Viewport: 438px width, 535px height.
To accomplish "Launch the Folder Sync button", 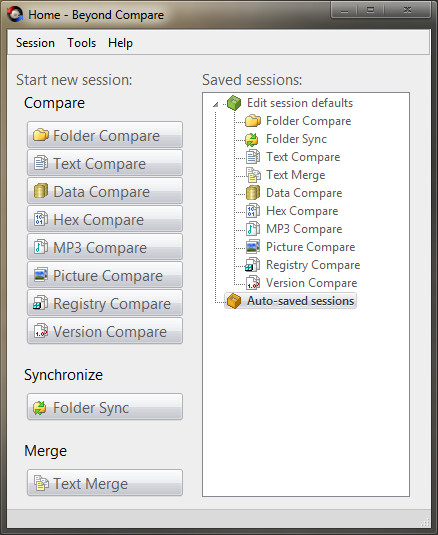I will click(105, 407).
